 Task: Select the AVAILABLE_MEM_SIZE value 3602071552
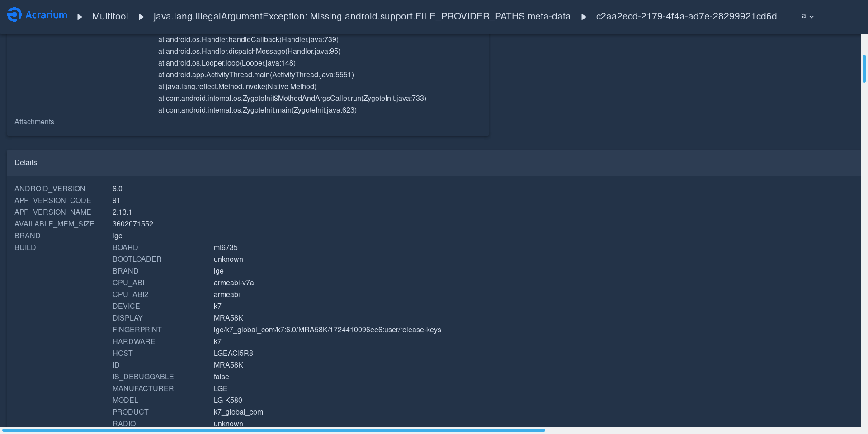[x=133, y=224]
